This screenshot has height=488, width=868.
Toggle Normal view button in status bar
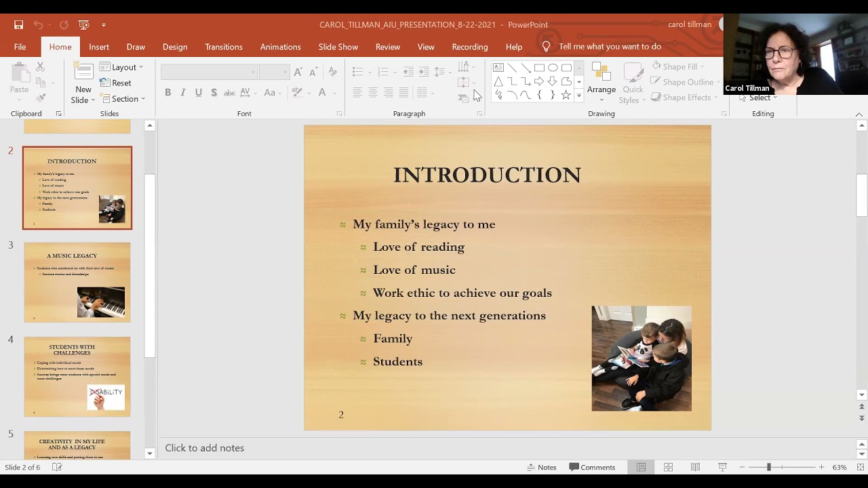(641, 467)
